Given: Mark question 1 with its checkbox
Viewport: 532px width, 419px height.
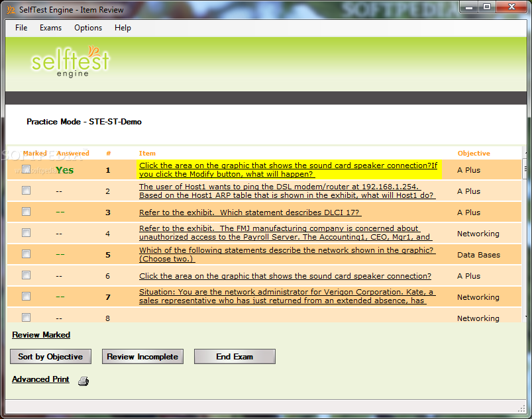Looking at the screenshot, I should coord(26,169).
